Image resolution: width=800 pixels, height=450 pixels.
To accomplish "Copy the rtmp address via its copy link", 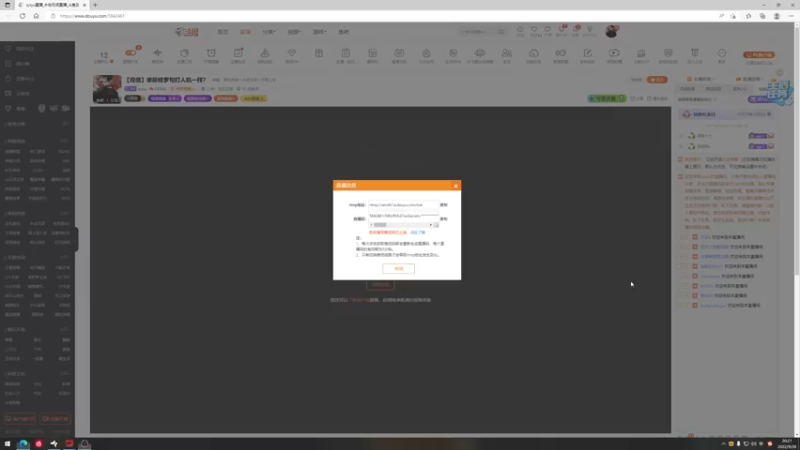I will [x=444, y=205].
